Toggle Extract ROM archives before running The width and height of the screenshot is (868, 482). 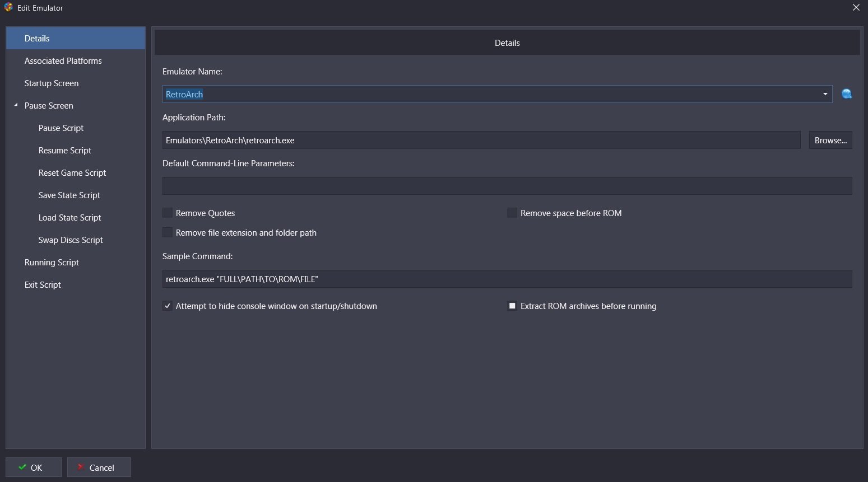tap(512, 306)
